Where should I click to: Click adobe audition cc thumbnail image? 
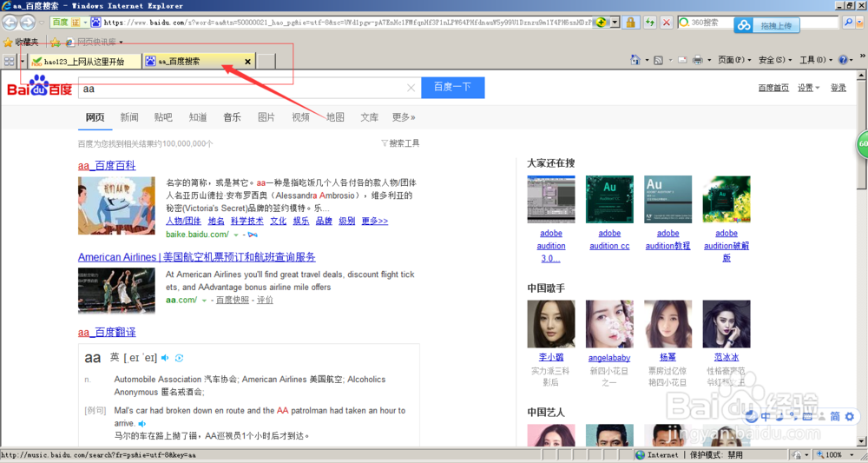coord(609,200)
